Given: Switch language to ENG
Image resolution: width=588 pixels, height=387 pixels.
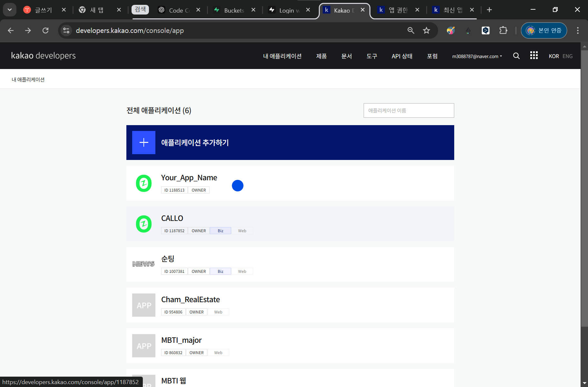Looking at the screenshot, I should pos(568,56).
